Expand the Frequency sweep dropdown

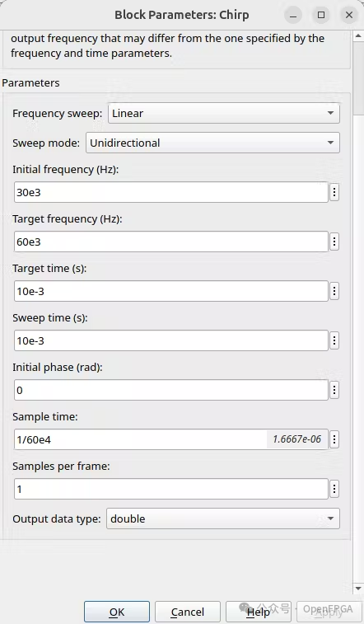pyautogui.click(x=224, y=113)
